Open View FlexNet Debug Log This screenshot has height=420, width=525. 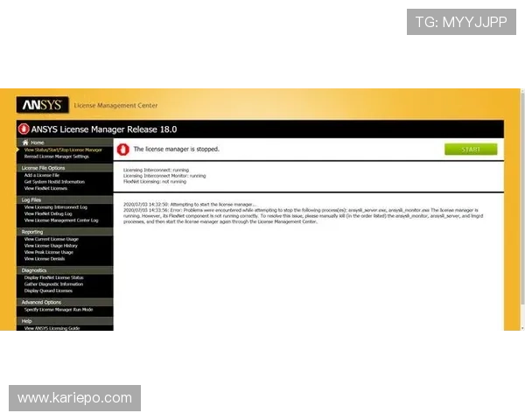tap(48, 213)
